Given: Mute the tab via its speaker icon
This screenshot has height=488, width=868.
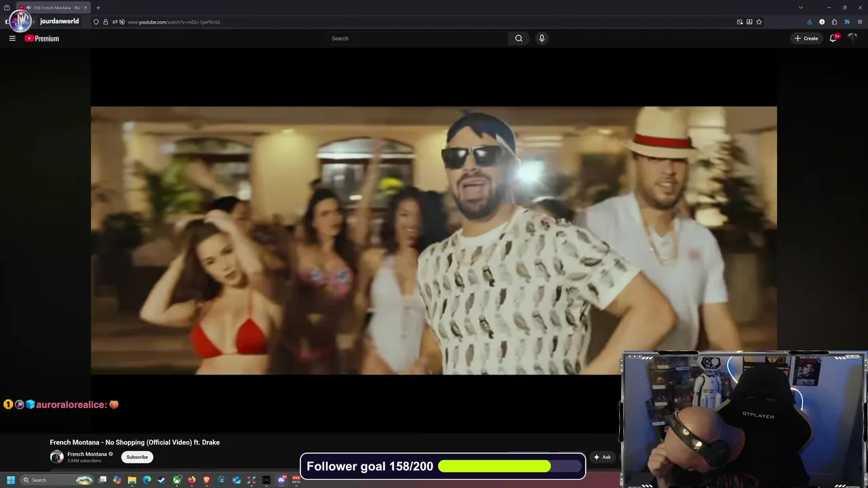Looking at the screenshot, I should [x=28, y=7].
